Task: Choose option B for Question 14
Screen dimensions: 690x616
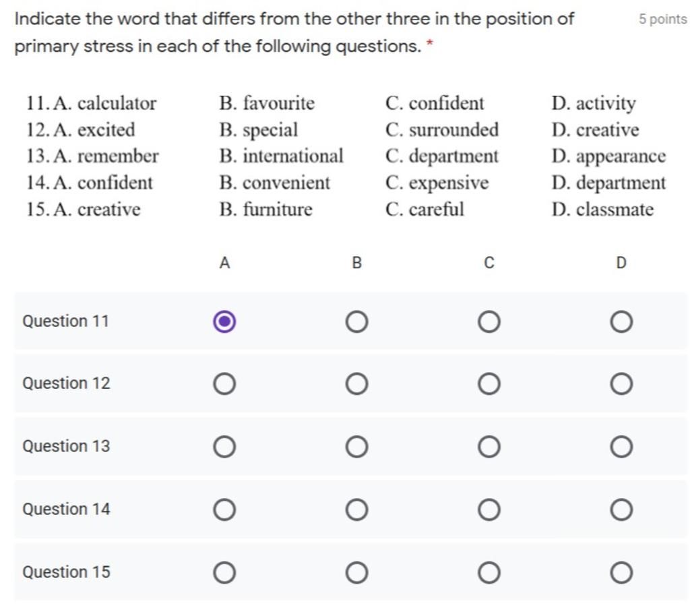Action: tap(357, 510)
